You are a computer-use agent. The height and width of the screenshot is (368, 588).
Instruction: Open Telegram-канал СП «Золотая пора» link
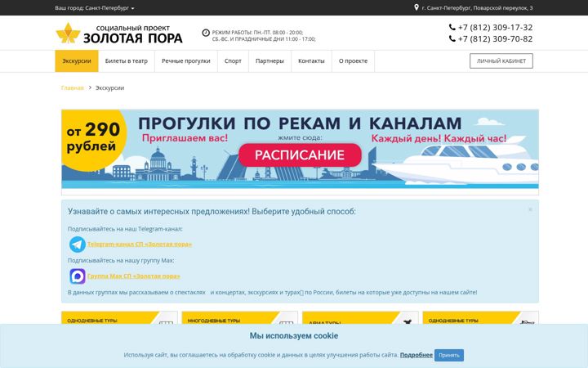point(140,244)
